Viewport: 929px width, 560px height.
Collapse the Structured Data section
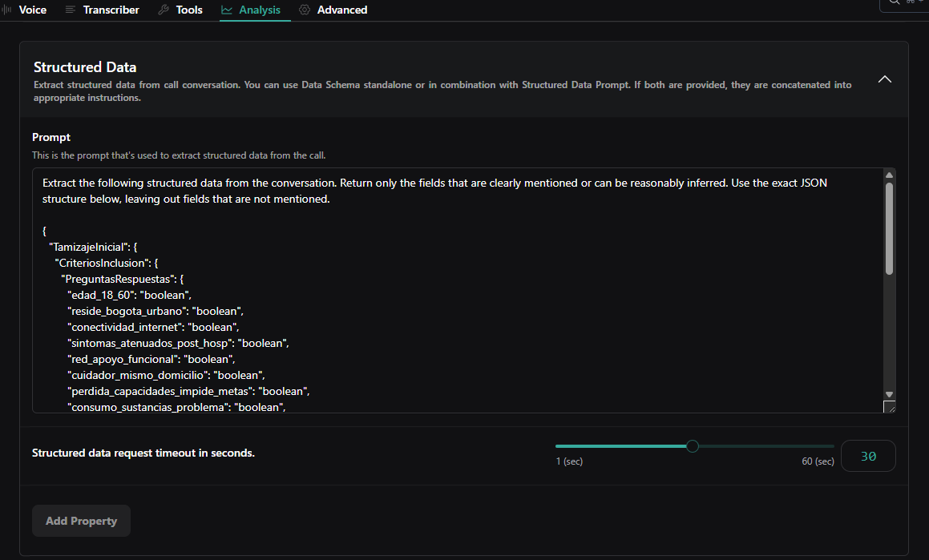885,79
